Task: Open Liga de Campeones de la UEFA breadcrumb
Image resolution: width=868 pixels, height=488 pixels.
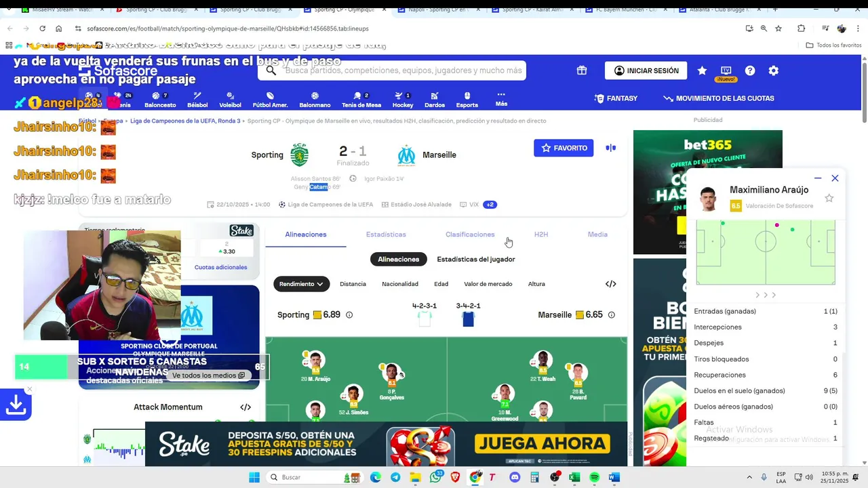Action: coord(185,121)
